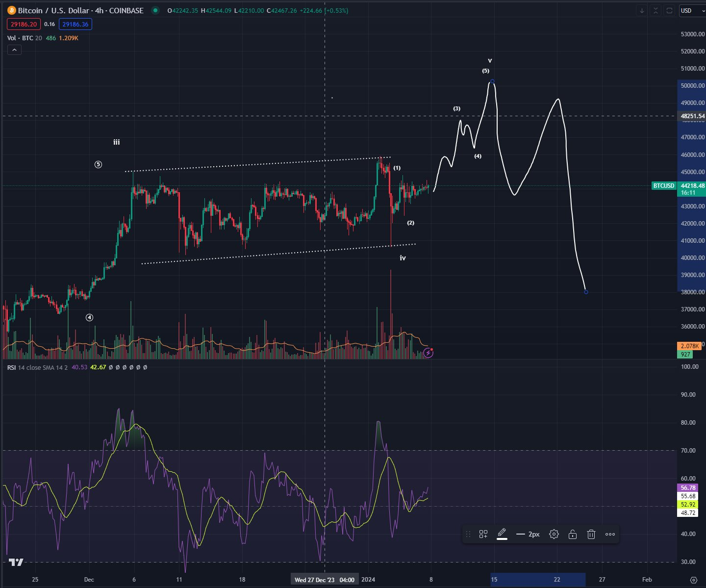
Task: Click the Vol · BTC indicator legend
Action: (x=20, y=38)
